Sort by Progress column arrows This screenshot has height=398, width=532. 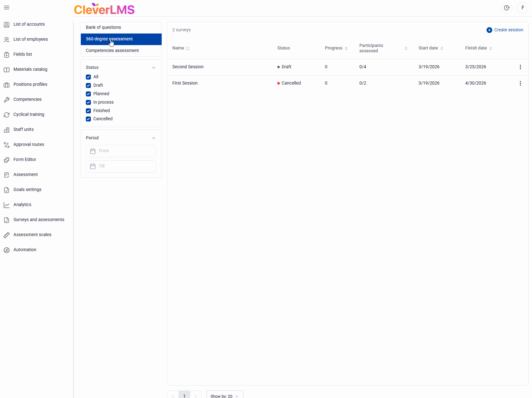coord(346,48)
